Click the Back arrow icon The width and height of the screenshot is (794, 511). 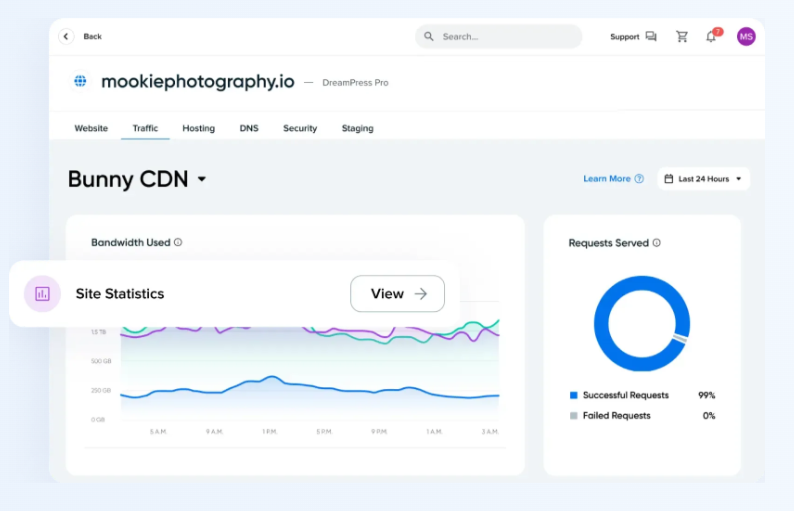tap(67, 36)
